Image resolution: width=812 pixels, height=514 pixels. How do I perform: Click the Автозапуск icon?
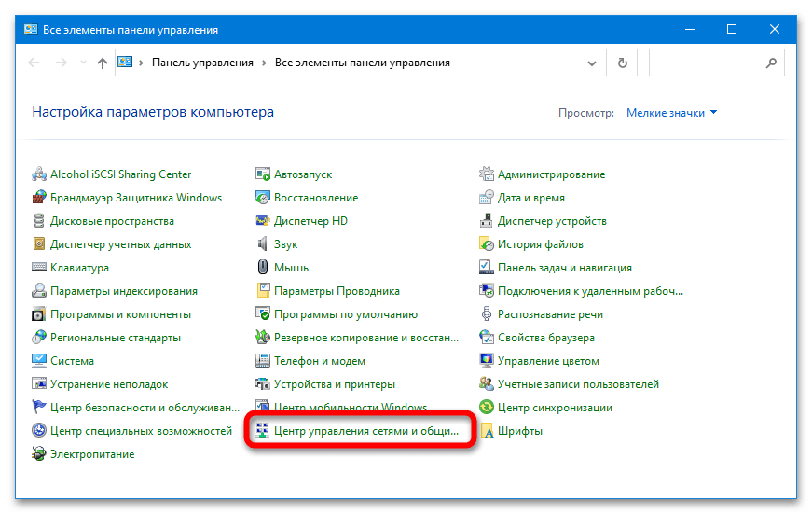click(263, 174)
